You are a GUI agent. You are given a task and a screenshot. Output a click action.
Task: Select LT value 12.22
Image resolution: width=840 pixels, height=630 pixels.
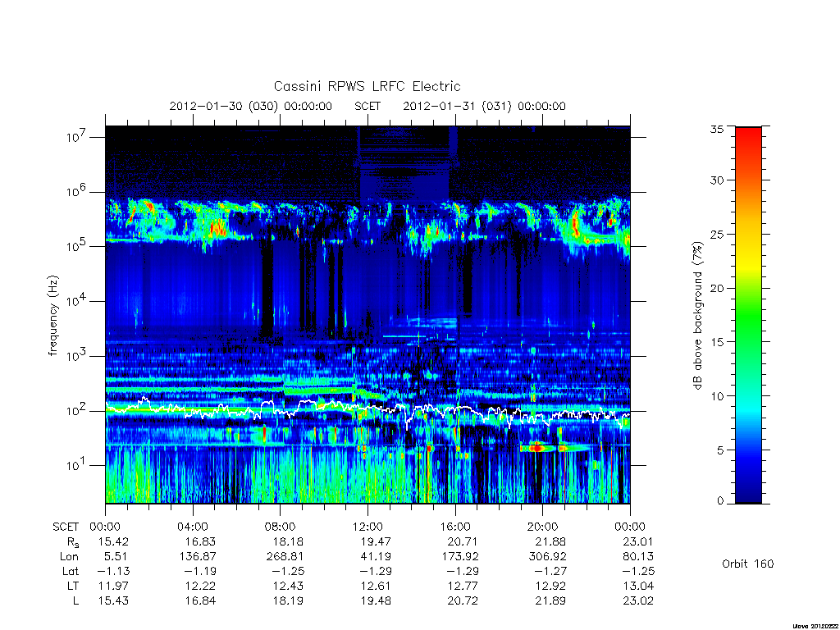pos(200,586)
